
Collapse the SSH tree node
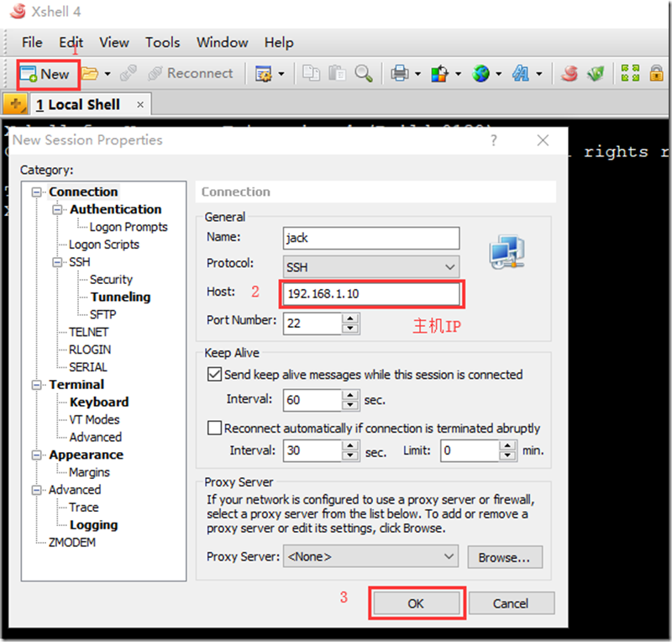(x=57, y=262)
